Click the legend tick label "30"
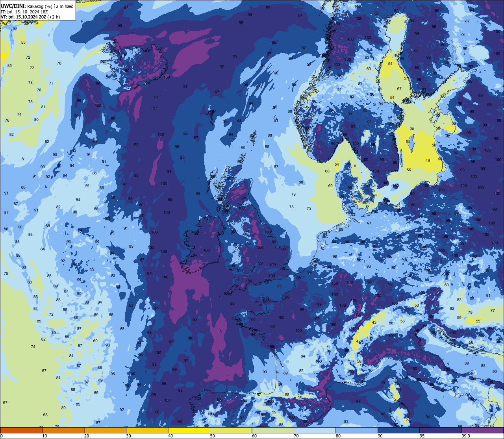 (128, 436)
